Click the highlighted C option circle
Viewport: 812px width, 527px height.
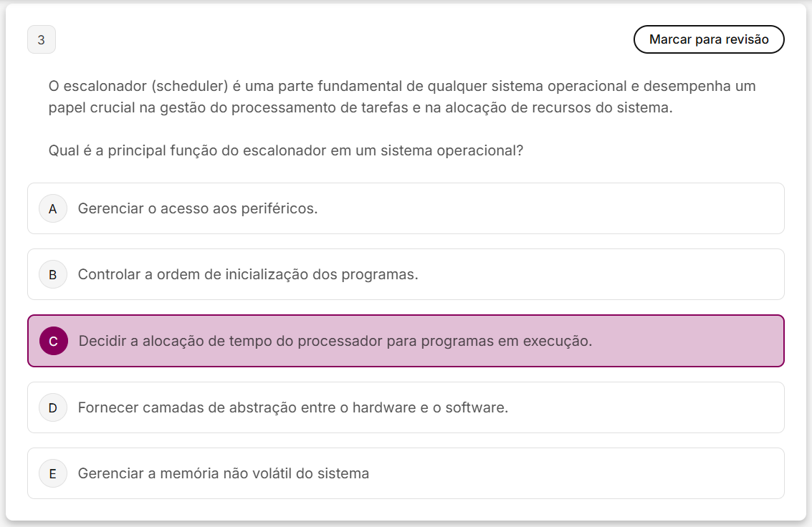[x=54, y=341]
